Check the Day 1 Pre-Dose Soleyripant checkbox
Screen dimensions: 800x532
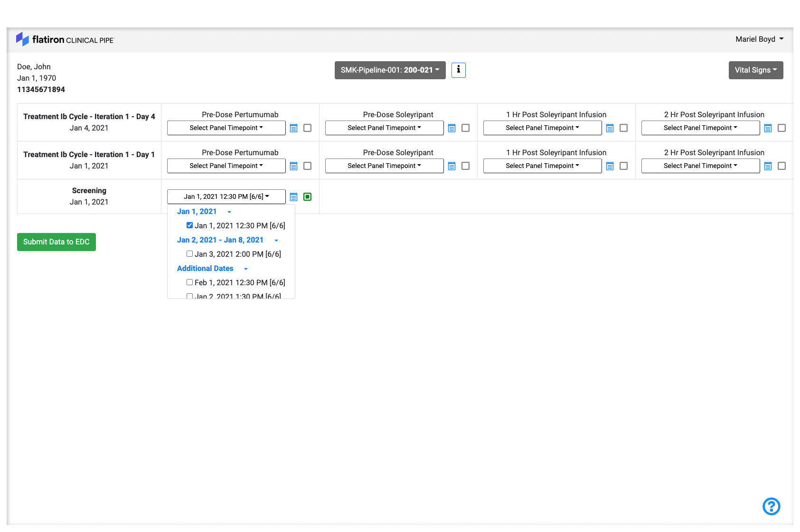pos(466,166)
